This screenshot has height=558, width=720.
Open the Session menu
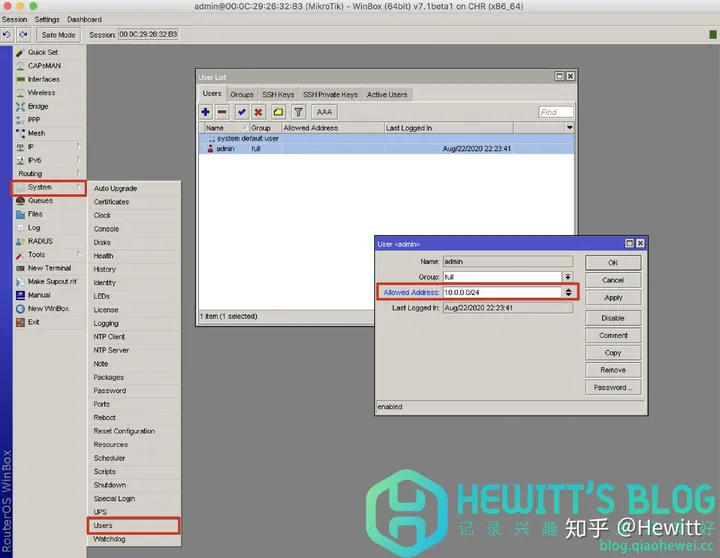point(14,19)
